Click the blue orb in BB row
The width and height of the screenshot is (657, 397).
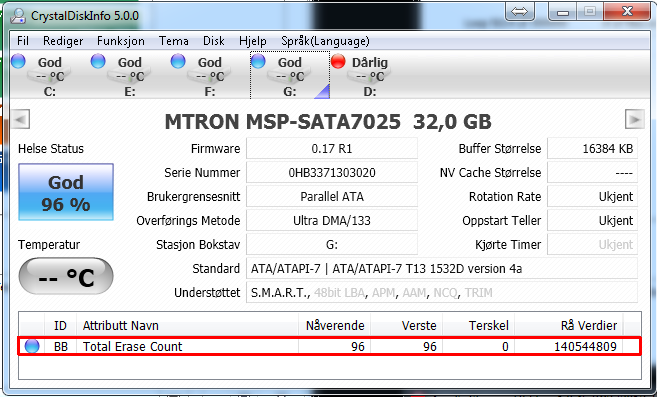(32, 346)
